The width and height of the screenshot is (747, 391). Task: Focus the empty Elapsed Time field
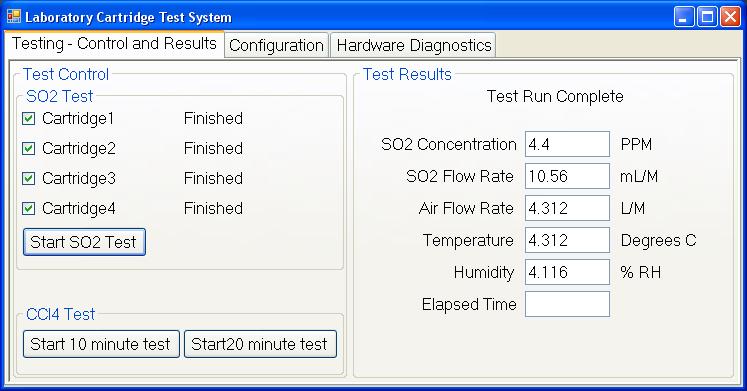coord(567,304)
